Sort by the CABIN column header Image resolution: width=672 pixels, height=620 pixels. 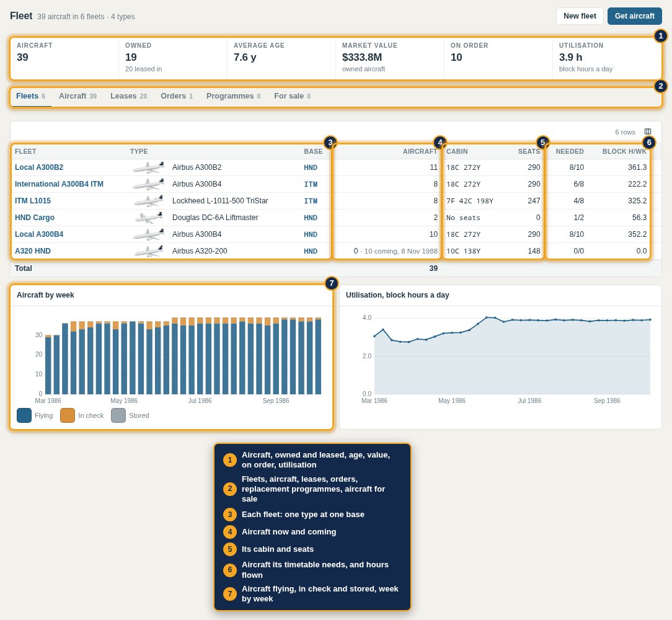(457, 151)
